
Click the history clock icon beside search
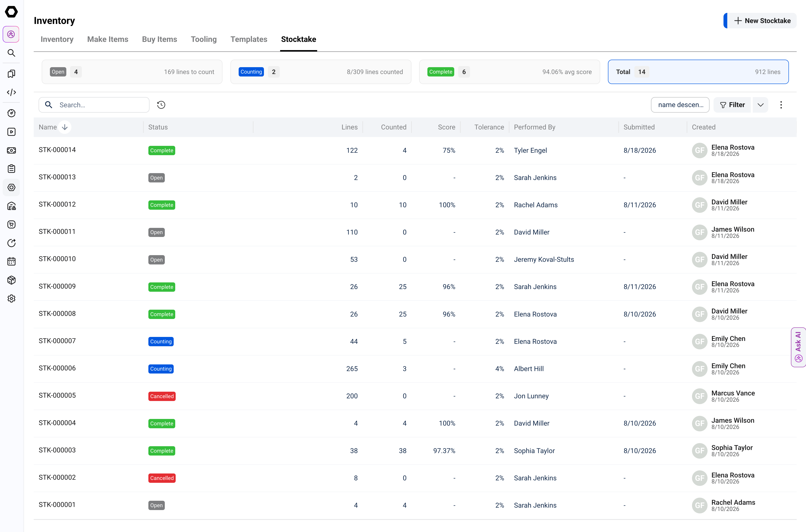coord(161,105)
